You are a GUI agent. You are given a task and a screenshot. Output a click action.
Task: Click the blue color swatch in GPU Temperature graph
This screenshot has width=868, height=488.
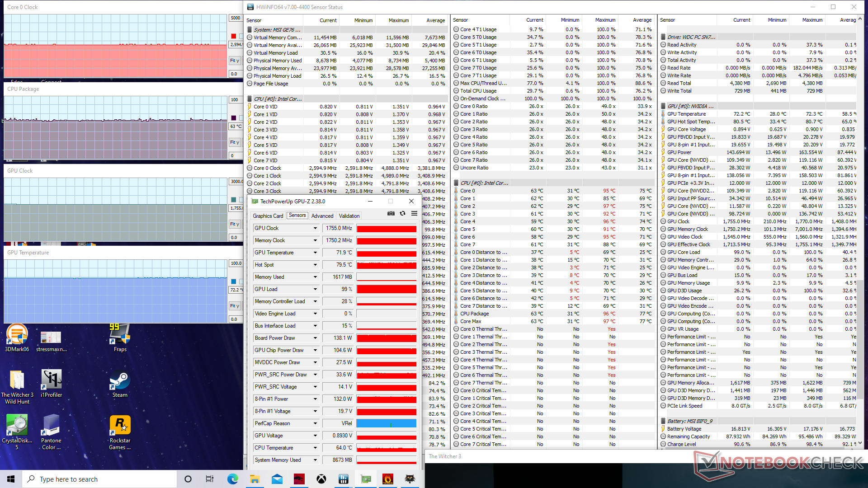click(233, 282)
